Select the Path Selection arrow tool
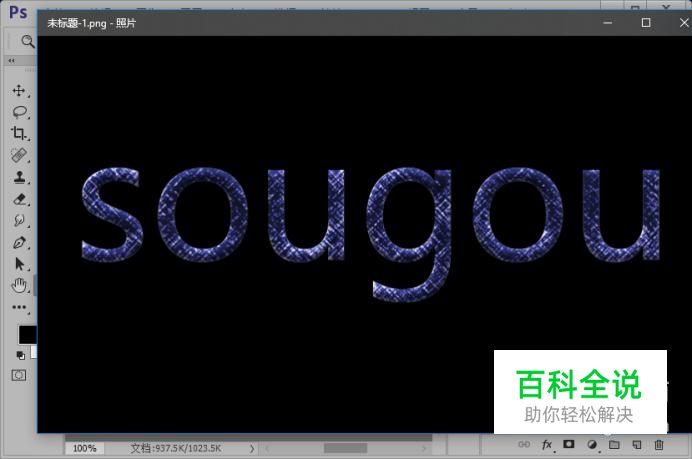The image size is (692, 459). click(x=19, y=263)
